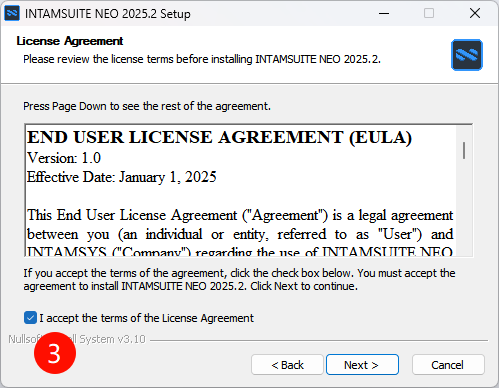Click inside the EULA text box
499x388 pixels.
pos(248,190)
